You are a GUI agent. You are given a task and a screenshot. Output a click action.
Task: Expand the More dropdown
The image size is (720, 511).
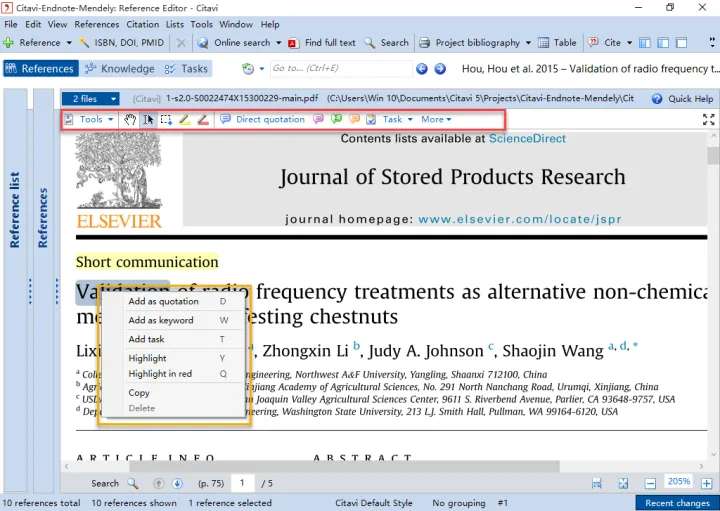(x=436, y=119)
